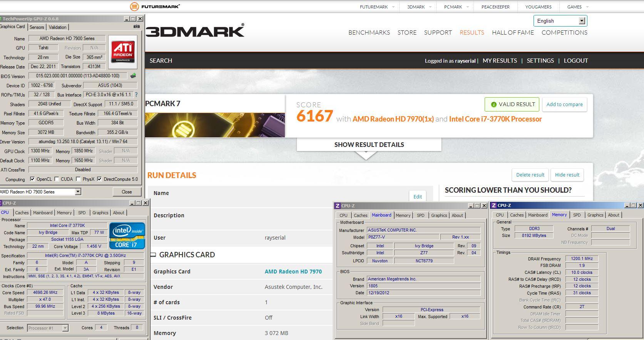Viewport: 644px width, 340px height.
Task: Click the Core Speed value field in CPU-Z
Action: pyautogui.click(x=45, y=292)
